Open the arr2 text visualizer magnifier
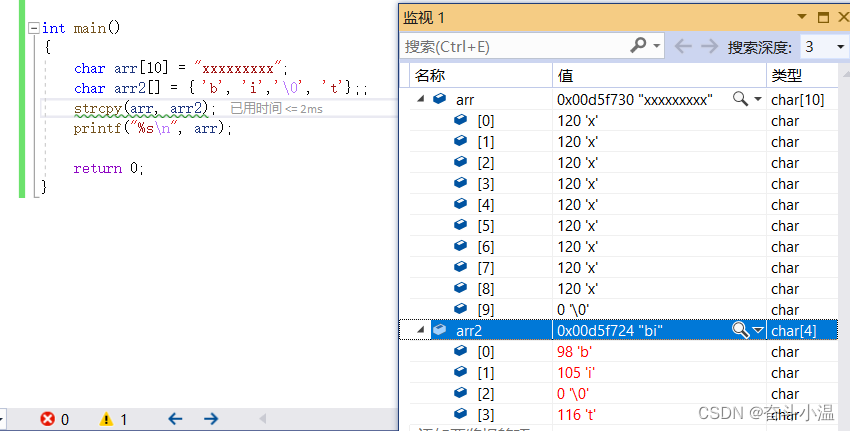This screenshot has width=850, height=431. (x=740, y=330)
